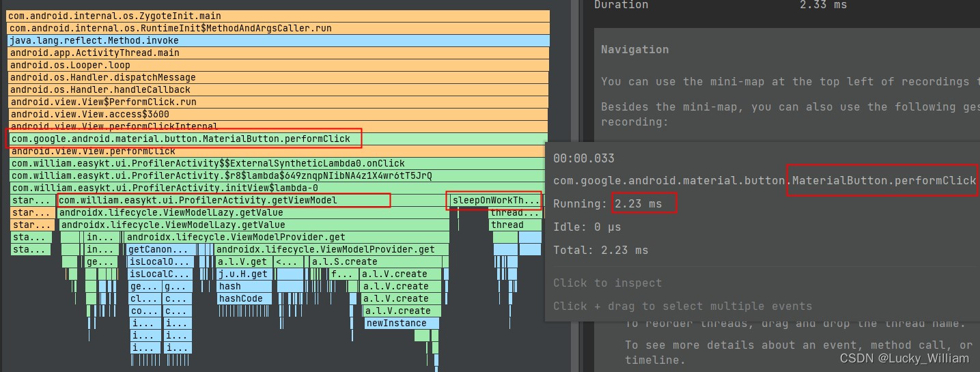The height and width of the screenshot is (372, 980).
Task: Click the Total: 2.23 ms tooltip line
Action: coord(601,250)
